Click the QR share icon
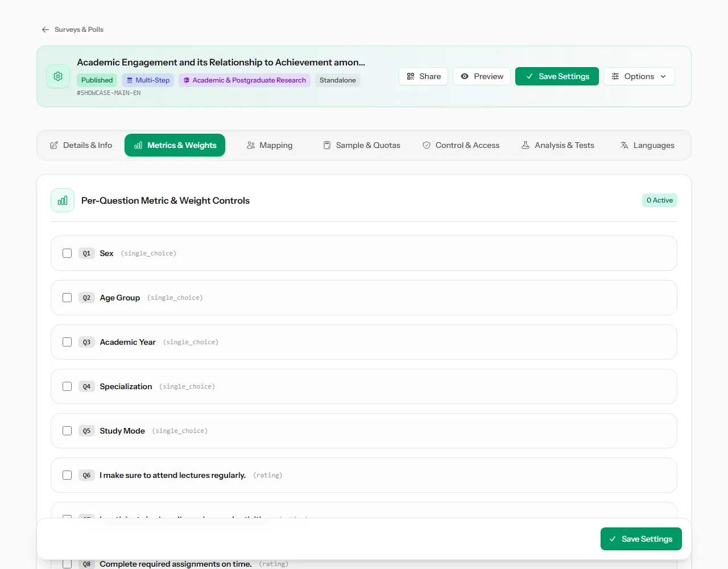The height and width of the screenshot is (569, 728). [411, 76]
